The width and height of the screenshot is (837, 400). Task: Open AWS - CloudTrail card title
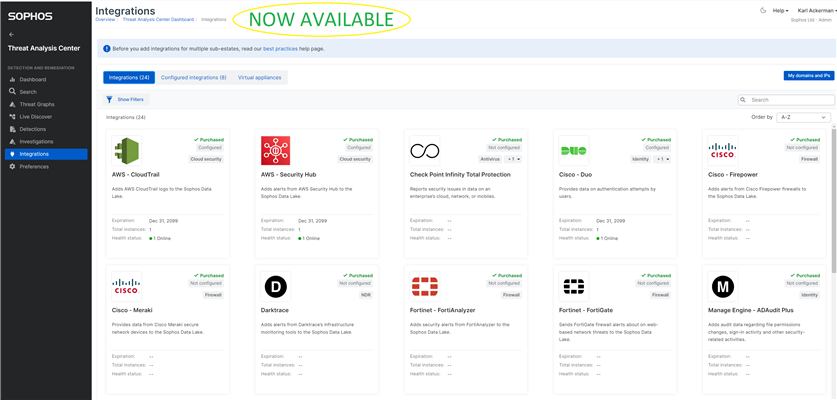pyautogui.click(x=136, y=175)
